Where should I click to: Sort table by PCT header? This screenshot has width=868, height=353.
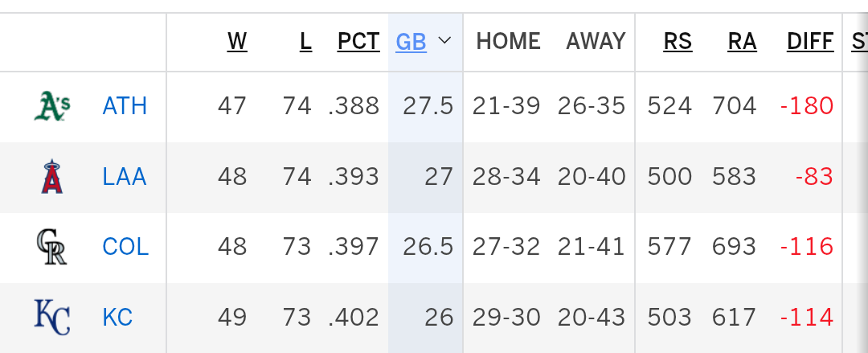tap(358, 42)
